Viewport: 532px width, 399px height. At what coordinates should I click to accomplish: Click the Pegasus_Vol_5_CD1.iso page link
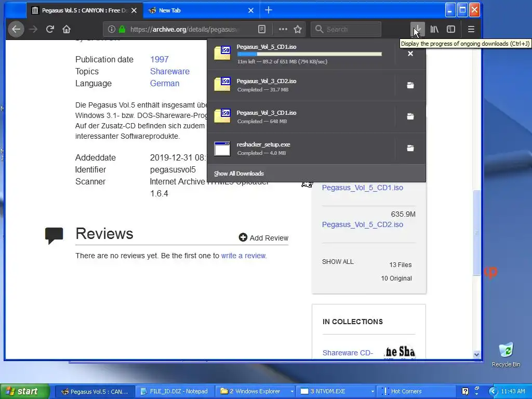point(362,188)
